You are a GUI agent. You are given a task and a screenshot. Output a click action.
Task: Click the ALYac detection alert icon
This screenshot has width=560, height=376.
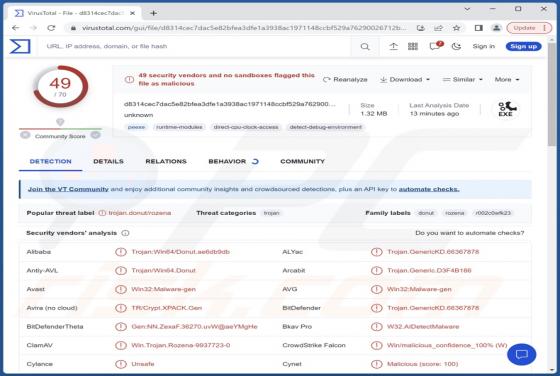(376, 252)
